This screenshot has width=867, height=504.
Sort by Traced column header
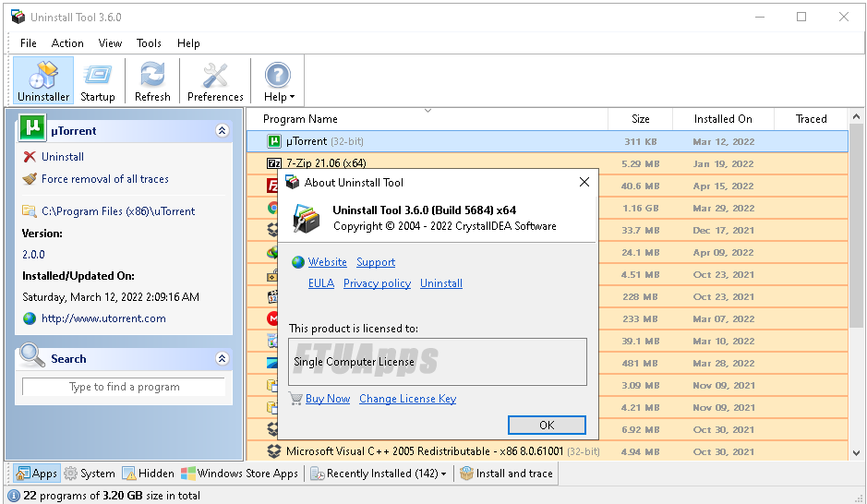(811, 119)
